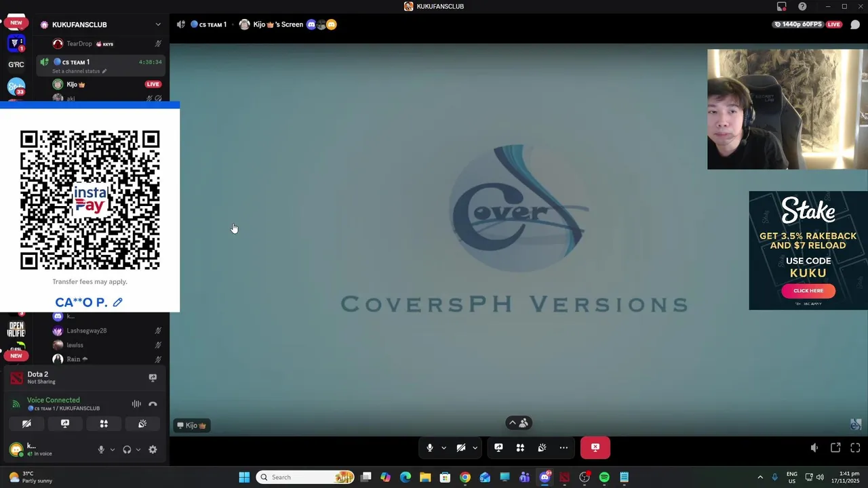The height and width of the screenshot is (488, 868).
Task: Open soundboard from stream control bar
Action: click(x=542, y=447)
